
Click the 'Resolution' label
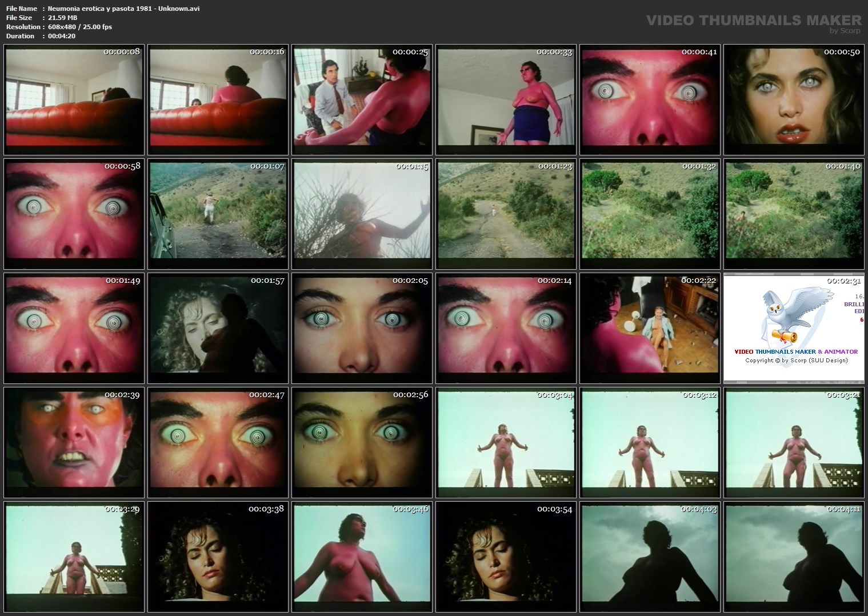pos(23,27)
